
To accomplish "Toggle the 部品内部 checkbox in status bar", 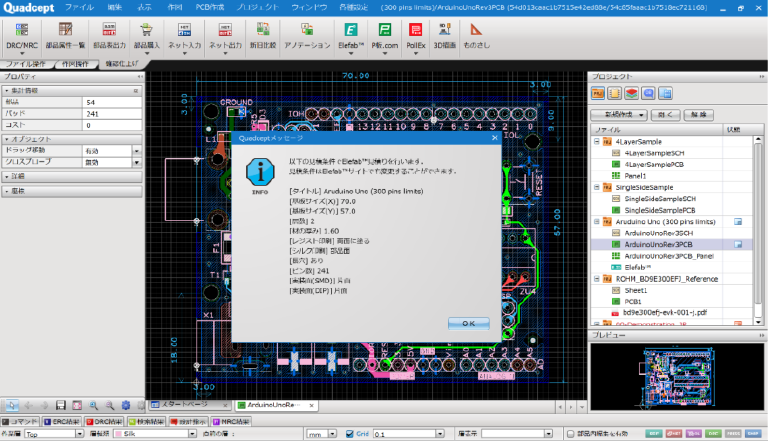I will pos(571,434).
